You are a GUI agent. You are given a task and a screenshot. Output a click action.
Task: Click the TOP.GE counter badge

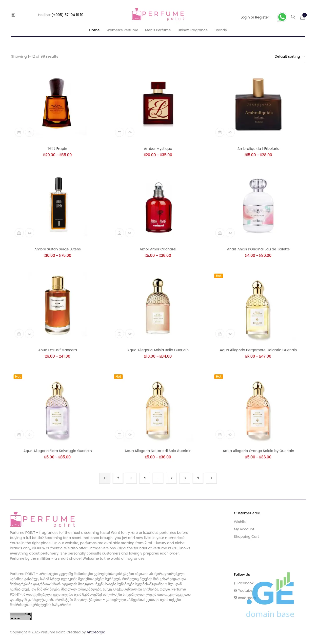point(21,616)
